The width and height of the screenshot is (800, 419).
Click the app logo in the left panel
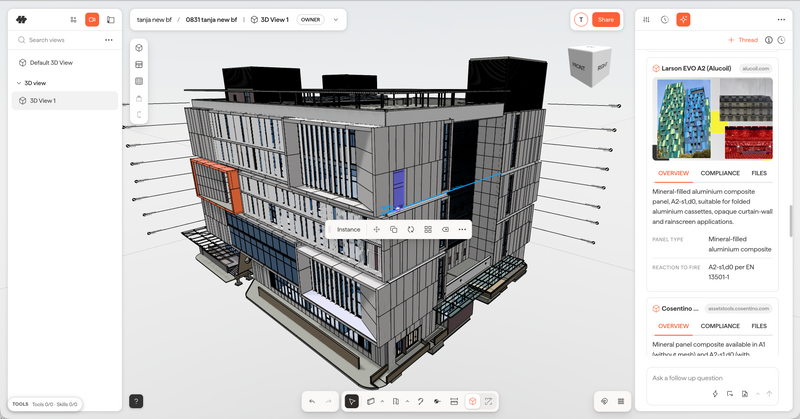[x=21, y=20]
